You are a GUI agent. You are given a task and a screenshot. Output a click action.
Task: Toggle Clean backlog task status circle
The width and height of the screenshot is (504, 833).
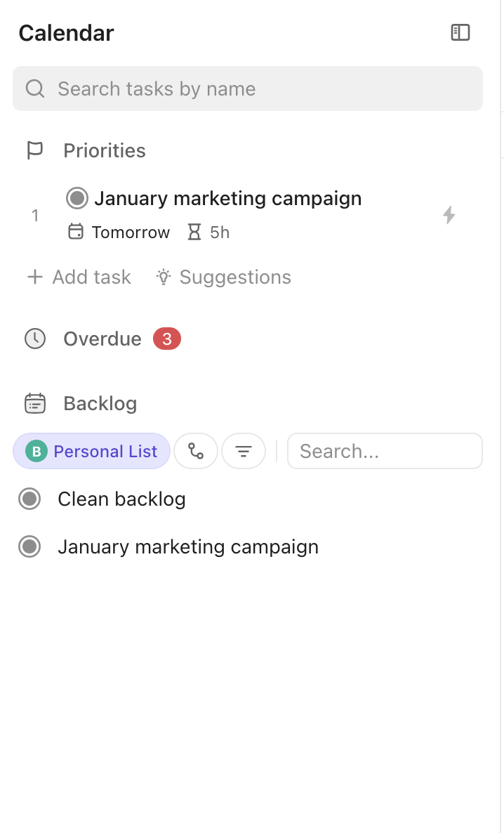[29, 499]
